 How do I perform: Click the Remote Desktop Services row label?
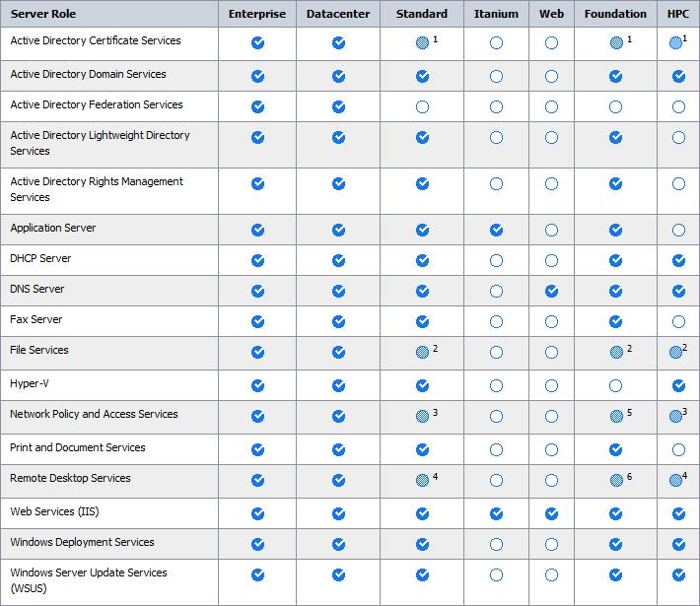click(70, 478)
